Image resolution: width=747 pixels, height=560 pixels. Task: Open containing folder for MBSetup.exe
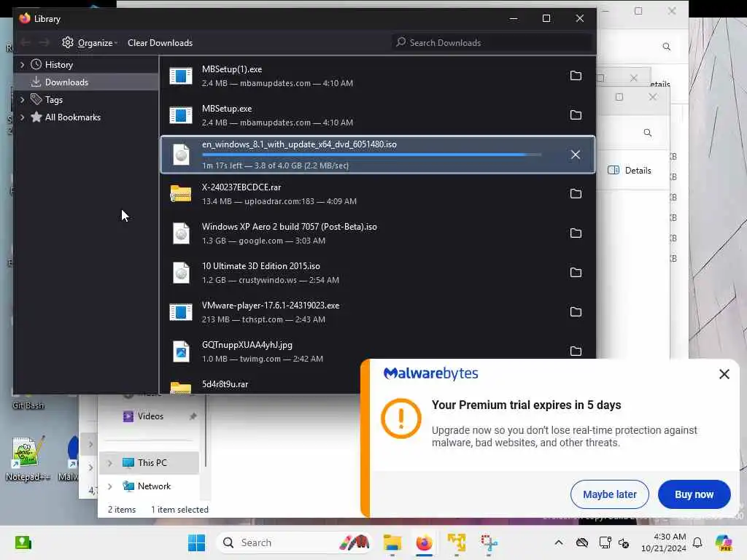576,115
